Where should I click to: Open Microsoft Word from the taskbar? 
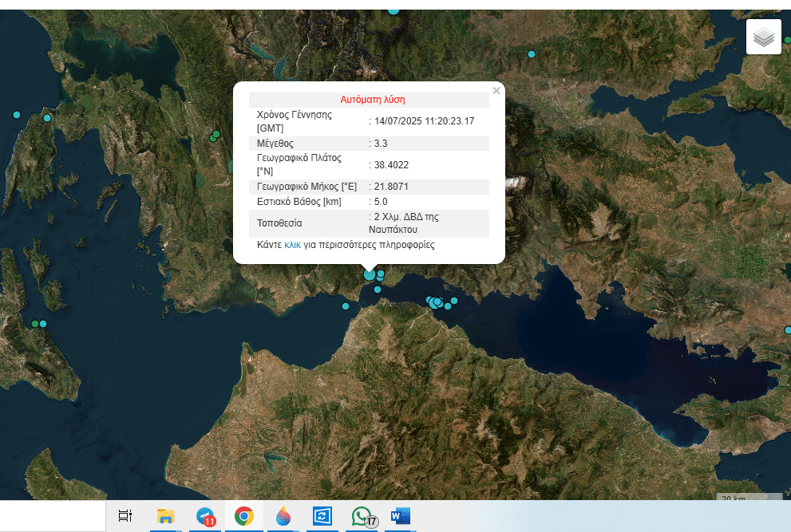[x=401, y=516]
